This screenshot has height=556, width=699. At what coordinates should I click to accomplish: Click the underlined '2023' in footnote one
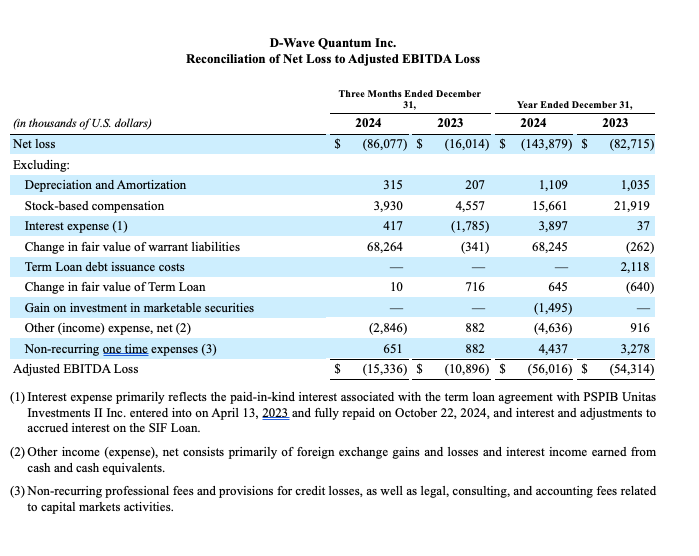coord(275,413)
